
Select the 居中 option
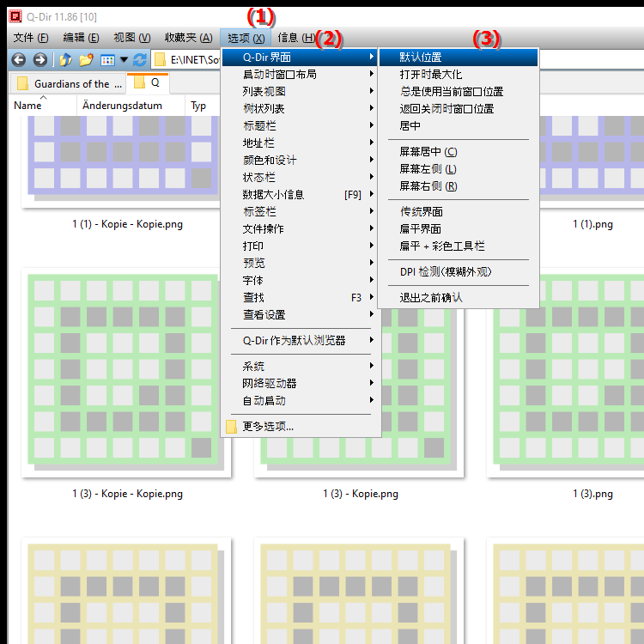tap(459, 125)
